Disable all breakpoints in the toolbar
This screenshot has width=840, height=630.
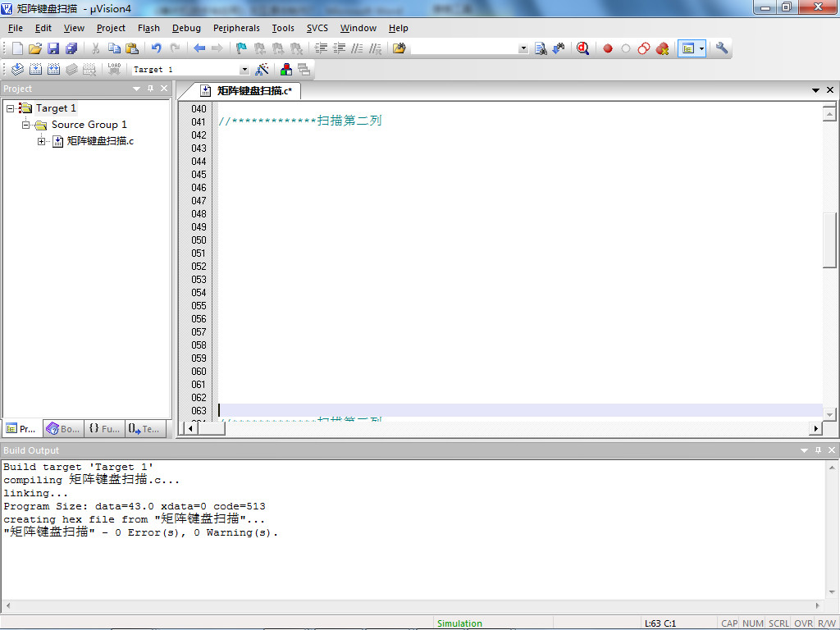point(644,48)
